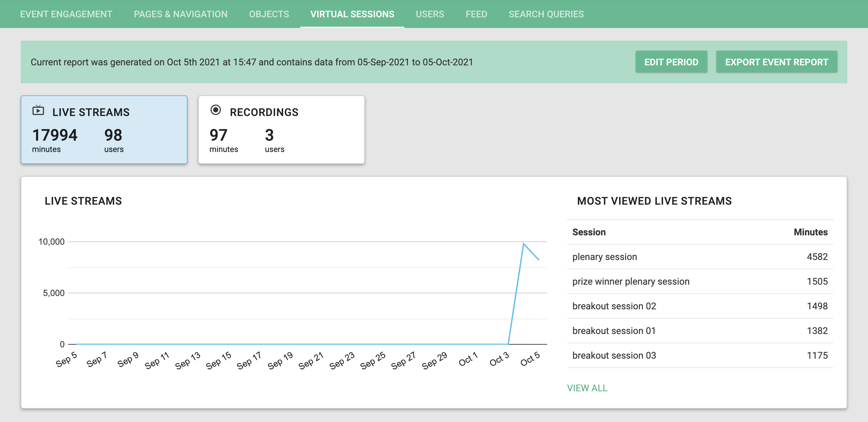Click the chart's 'Live Streams' heading
The width and height of the screenshot is (868, 422).
point(83,201)
